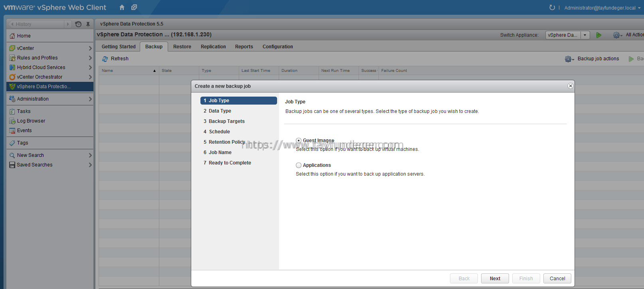Click the Tasks icon in the navigator
This screenshot has height=289, width=644.
[12, 111]
